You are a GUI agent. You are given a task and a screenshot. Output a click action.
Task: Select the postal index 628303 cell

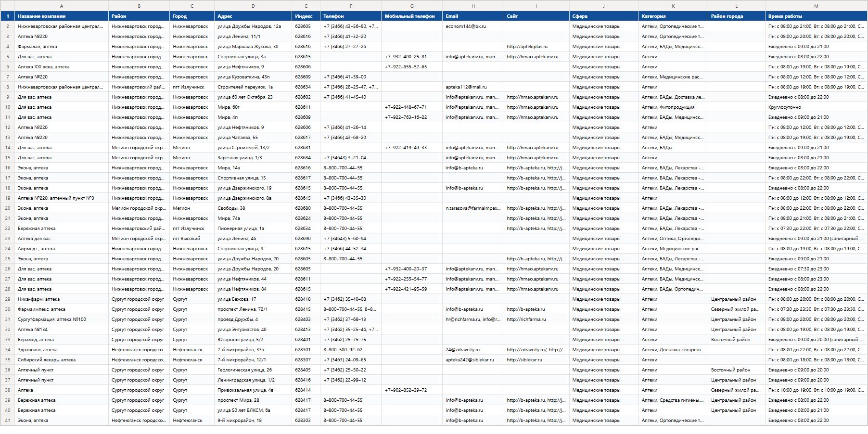point(306,421)
